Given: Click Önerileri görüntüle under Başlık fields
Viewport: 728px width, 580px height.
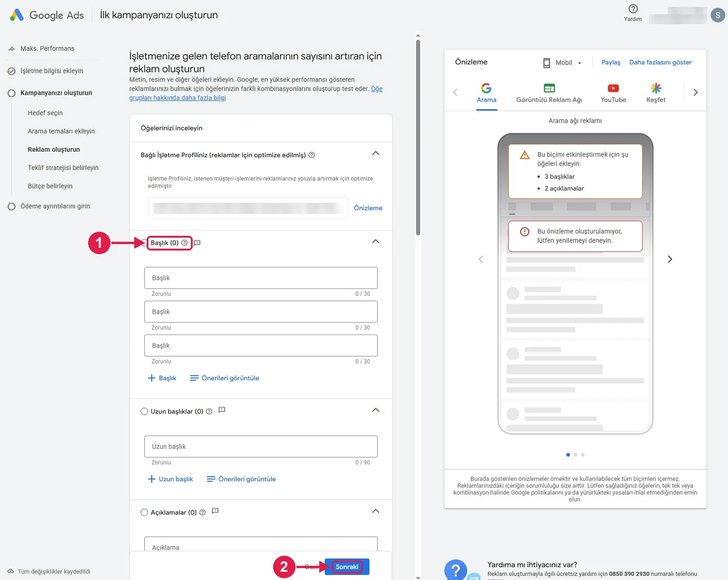Looking at the screenshot, I should 225,378.
